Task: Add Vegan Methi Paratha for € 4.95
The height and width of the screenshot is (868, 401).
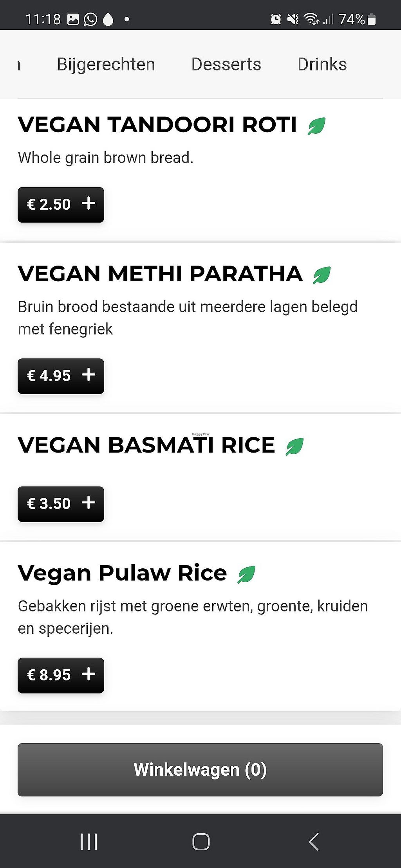Action: click(x=61, y=376)
